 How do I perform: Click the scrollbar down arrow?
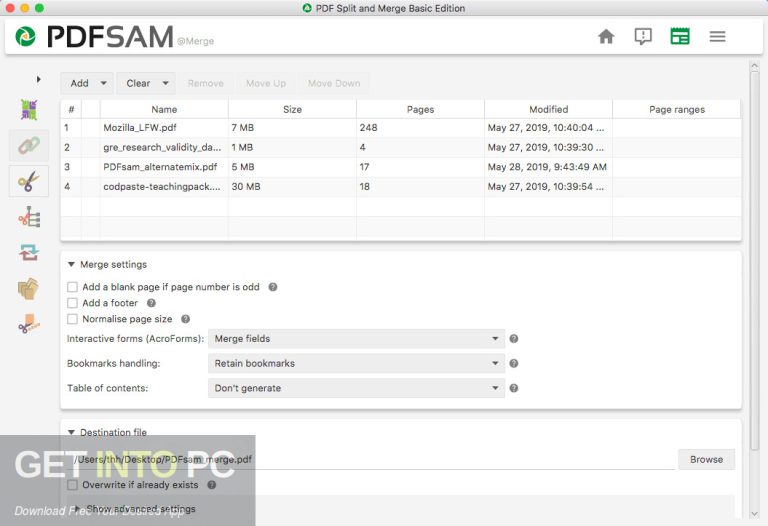754,514
